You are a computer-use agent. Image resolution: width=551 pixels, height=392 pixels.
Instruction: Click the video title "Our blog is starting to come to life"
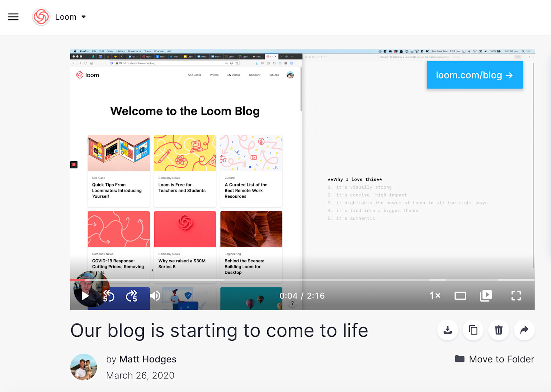pyautogui.click(x=219, y=330)
